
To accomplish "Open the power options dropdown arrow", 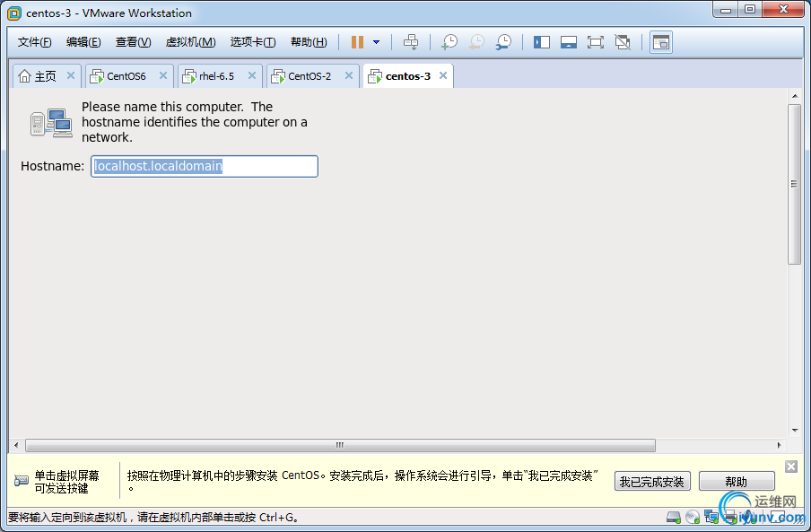I will pos(377,42).
